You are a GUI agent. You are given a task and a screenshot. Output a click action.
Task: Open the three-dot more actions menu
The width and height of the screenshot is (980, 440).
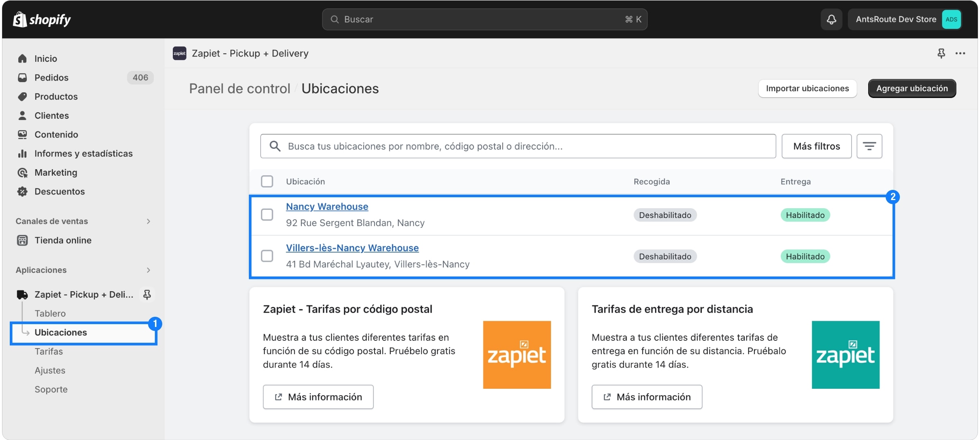(960, 53)
